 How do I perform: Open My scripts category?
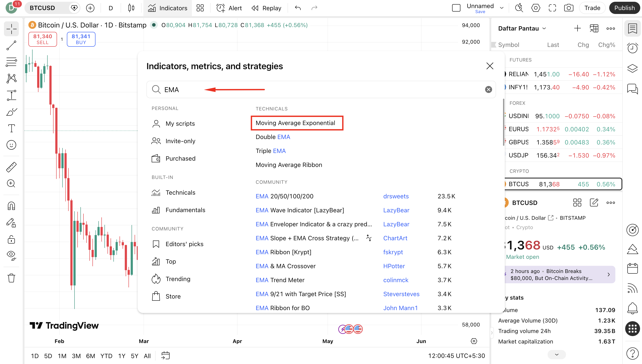(x=180, y=124)
